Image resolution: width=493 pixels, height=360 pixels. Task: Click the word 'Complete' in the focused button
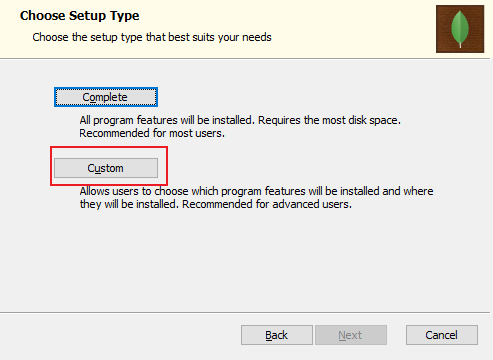(x=105, y=97)
